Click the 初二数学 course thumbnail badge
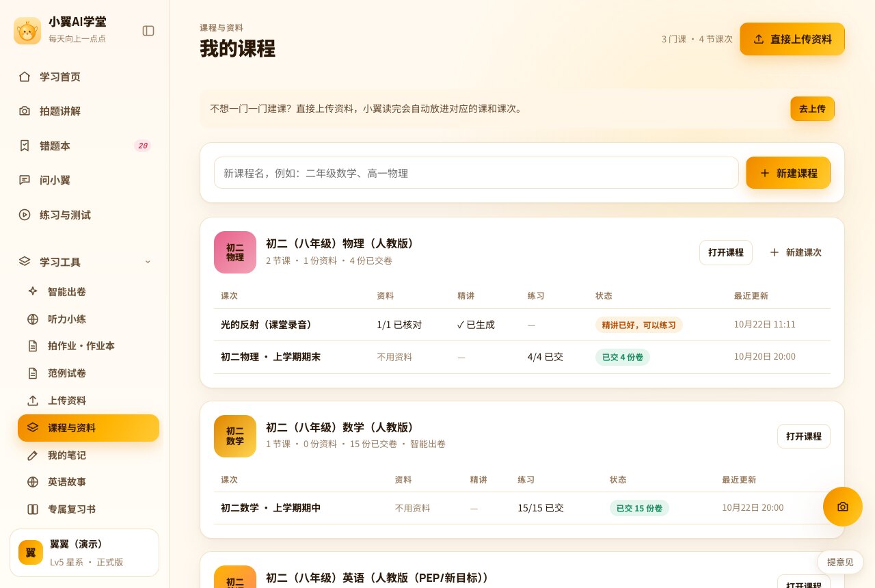The height and width of the screenshot is (588, 875). [235, 436]
